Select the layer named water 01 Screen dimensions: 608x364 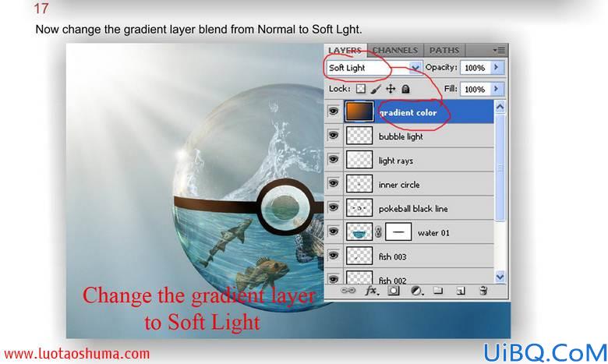[433, 232]
